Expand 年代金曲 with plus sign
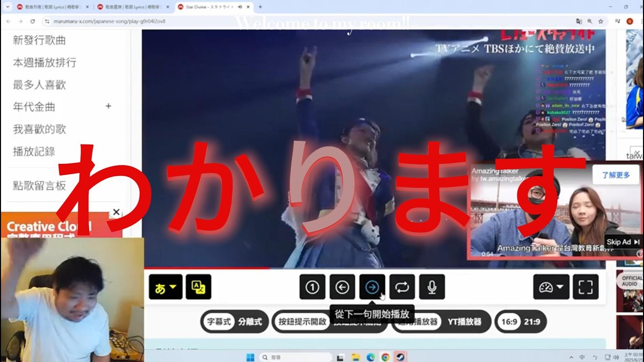This screenshot has width=644, height=362. point(108,106)
